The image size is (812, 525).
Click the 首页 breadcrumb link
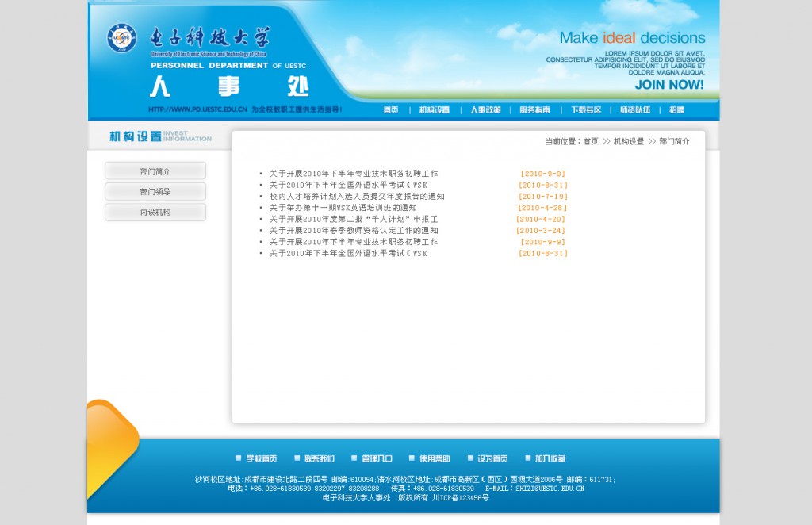[x=591, y=142]
